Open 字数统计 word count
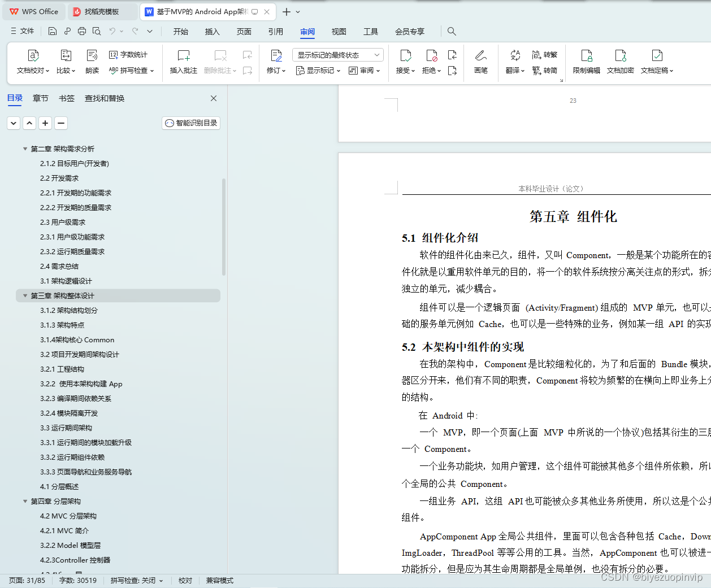 (128, 55)
